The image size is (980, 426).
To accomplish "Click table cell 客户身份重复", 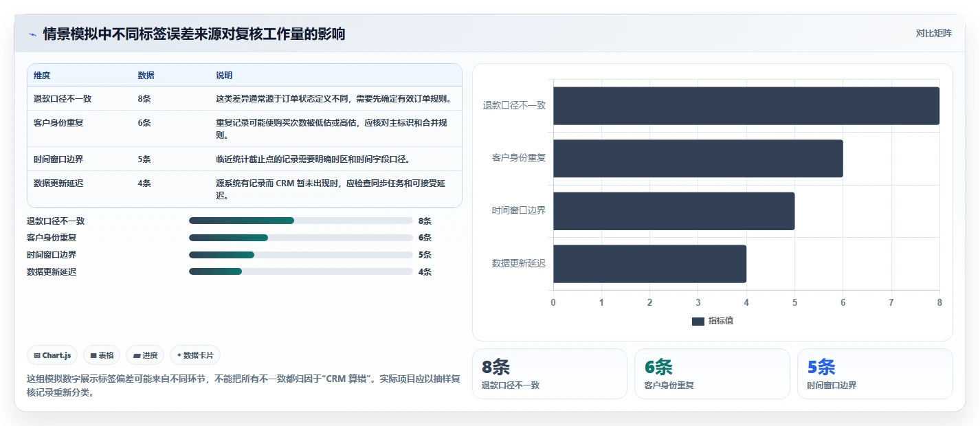I will pyautogui.click(x=58, y=123).
